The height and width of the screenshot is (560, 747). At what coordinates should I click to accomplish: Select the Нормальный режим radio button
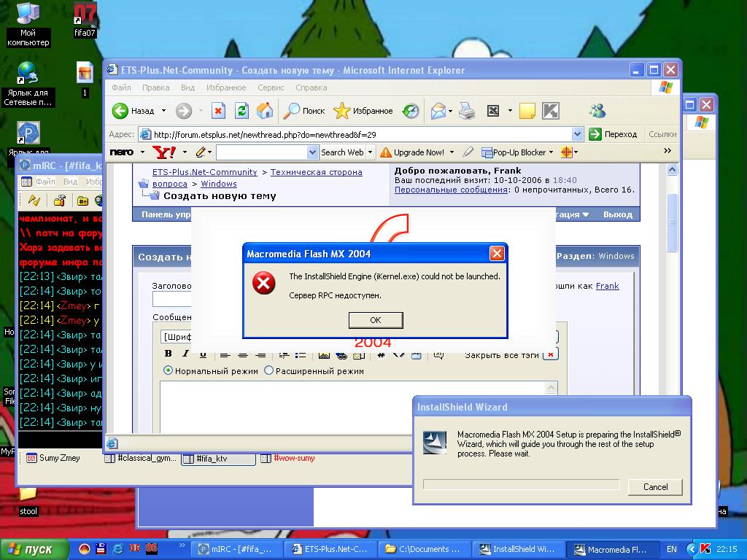(x=169, y=370)
